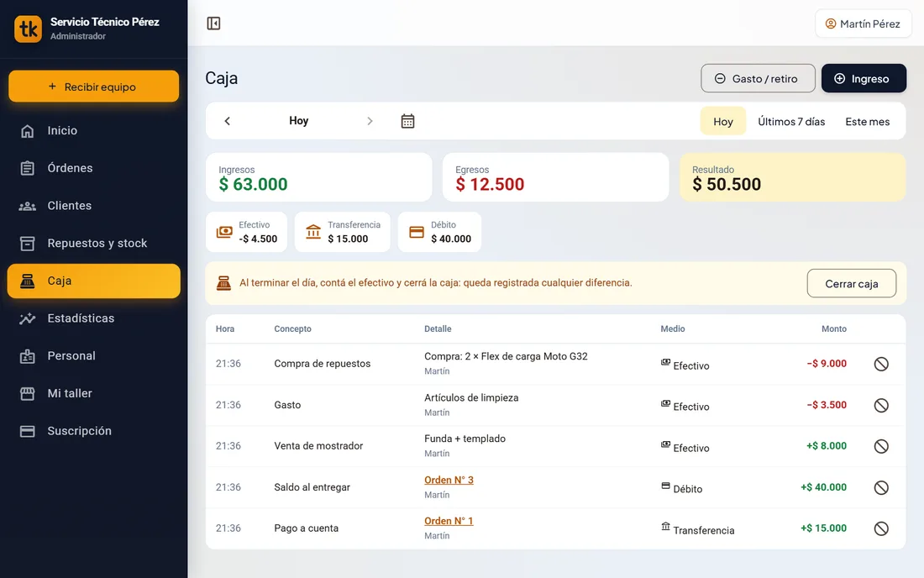Click the Concepto column header

pos(293,328)
